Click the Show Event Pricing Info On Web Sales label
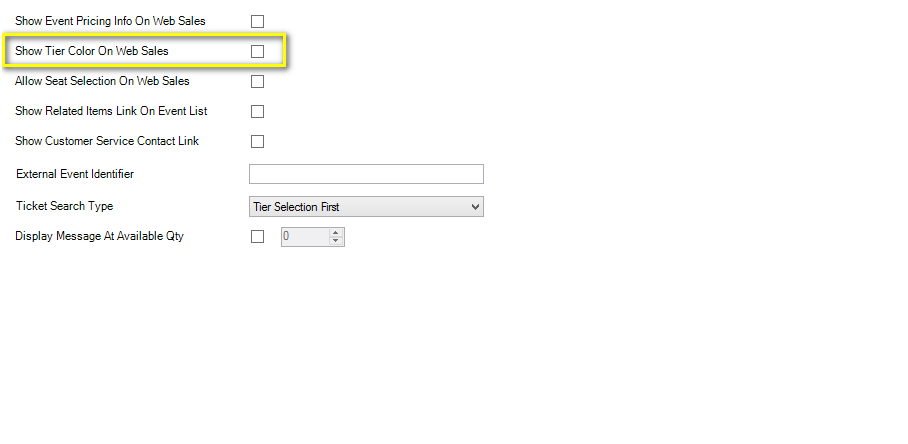 coord(110,21)
